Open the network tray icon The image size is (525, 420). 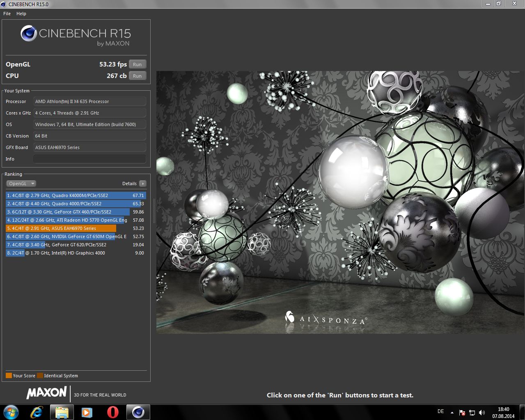pyautogui.click(x=472, y=413)
